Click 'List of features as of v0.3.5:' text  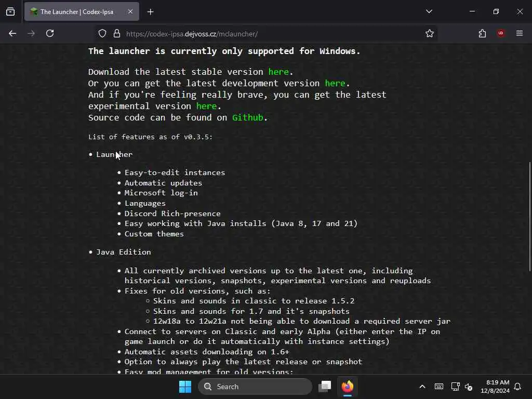(150, 137)
